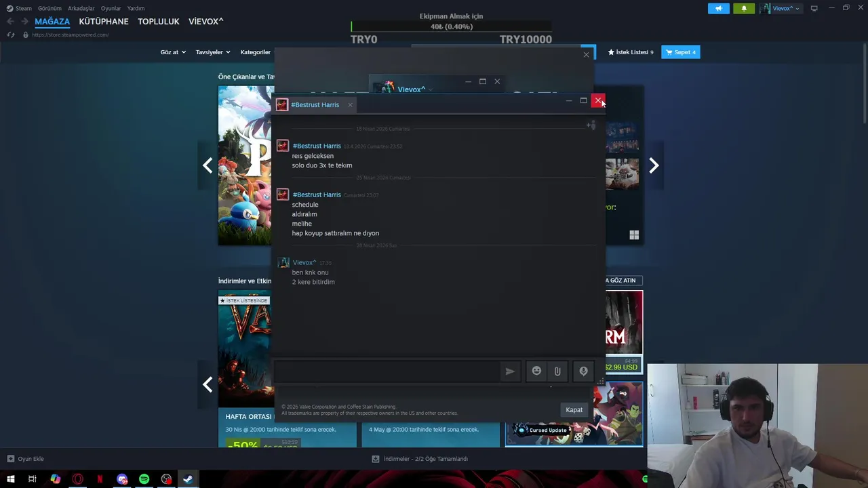Click Oyun Ekle add game button
This screenshot has width=868, height=488.
pos(25,459)
